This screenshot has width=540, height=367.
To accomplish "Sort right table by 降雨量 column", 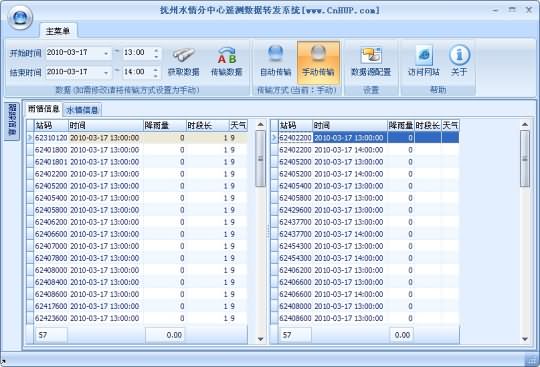I will click(401, 125).
